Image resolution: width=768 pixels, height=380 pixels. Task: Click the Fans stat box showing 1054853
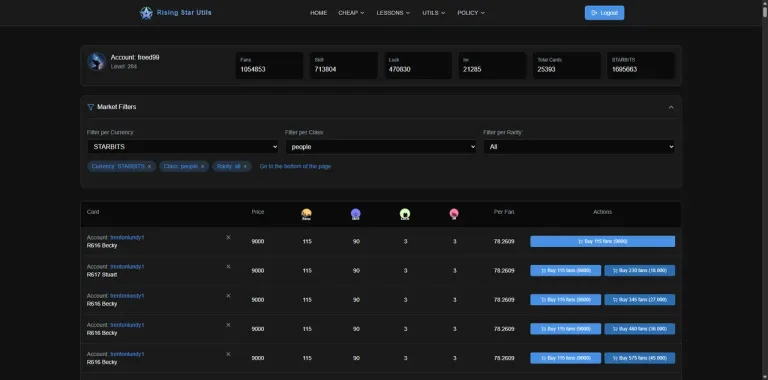pos(269,65)
